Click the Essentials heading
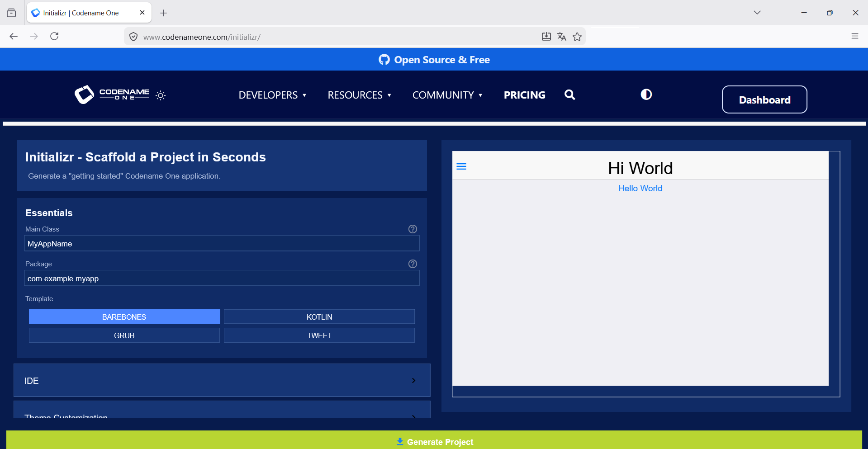868x449 pixels. point(49,213)
